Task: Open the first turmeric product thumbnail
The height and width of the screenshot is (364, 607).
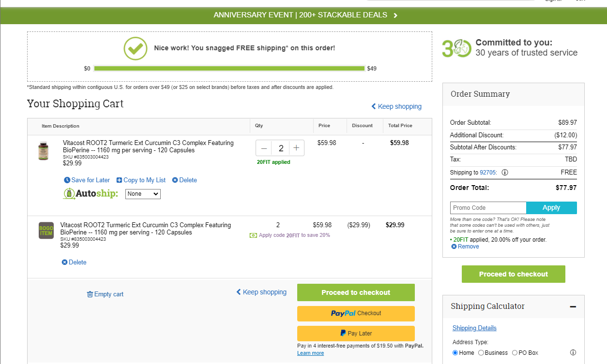Action: (x=44, y=150)
